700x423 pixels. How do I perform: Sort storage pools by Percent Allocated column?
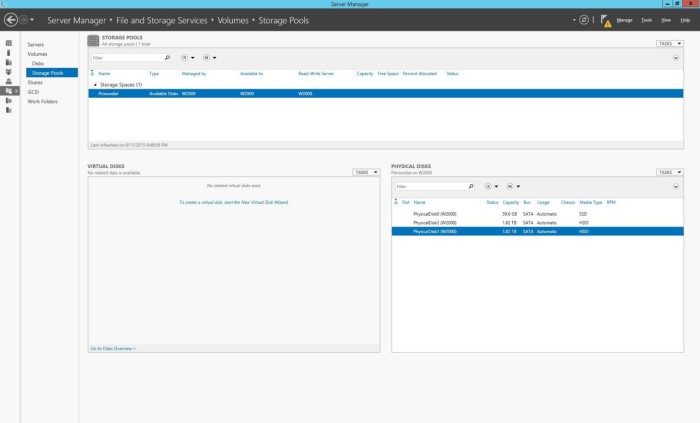pyautogui.click(x=420, y=74)
